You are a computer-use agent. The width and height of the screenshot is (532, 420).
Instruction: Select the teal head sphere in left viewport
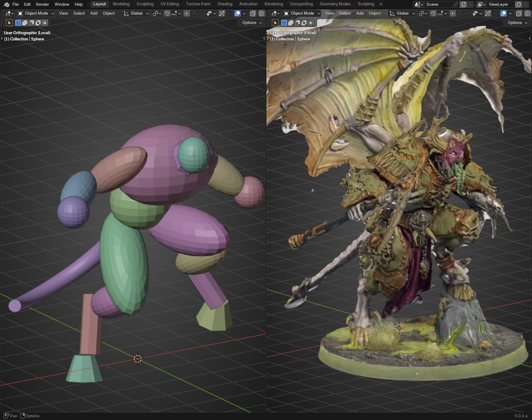[194, 155]
